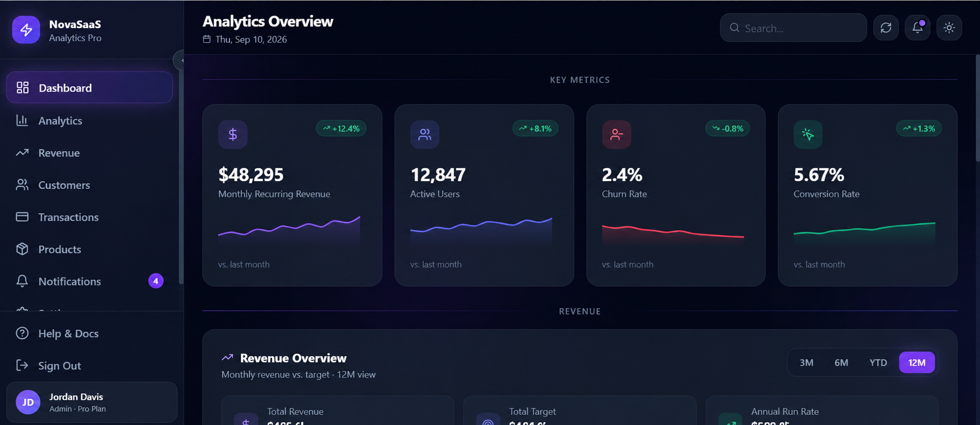Viewport: 980px width, 425px height.
Task: Click the magnifier icon in the search box
Action: 734,28
